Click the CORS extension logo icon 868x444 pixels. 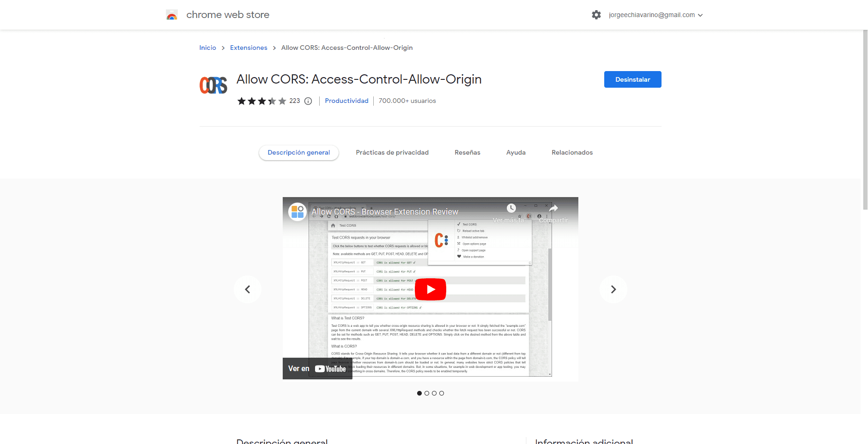(x=213, y=85)
